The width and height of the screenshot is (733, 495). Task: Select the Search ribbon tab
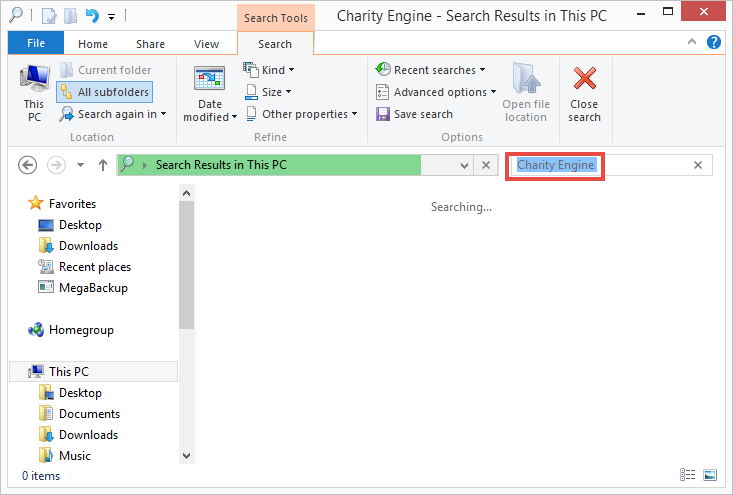click(x=275, y=44)
